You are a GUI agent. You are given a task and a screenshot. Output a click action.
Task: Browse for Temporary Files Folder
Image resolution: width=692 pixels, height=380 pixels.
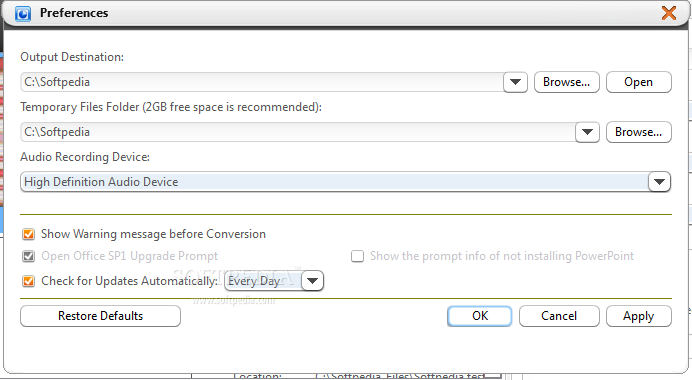[639, 132]
